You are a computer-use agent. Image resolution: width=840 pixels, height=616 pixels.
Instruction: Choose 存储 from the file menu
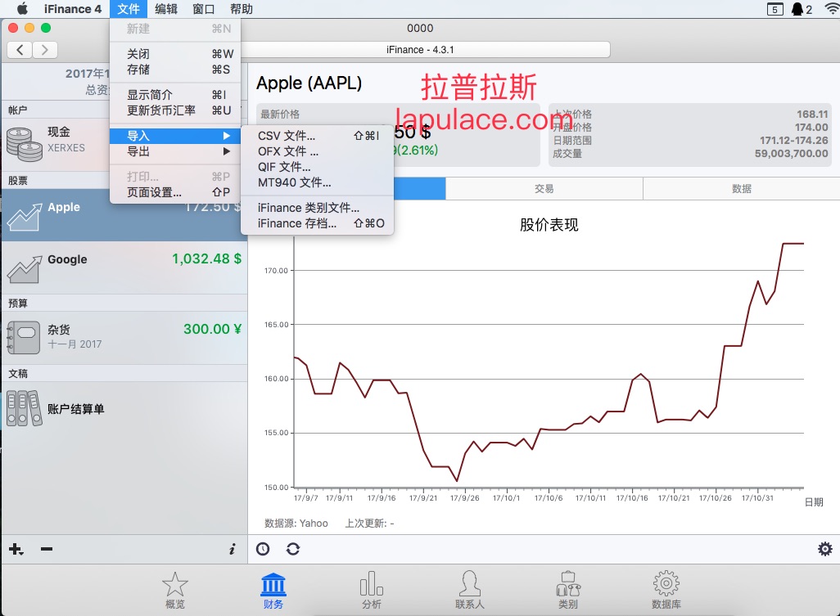(x=175, y=70)
